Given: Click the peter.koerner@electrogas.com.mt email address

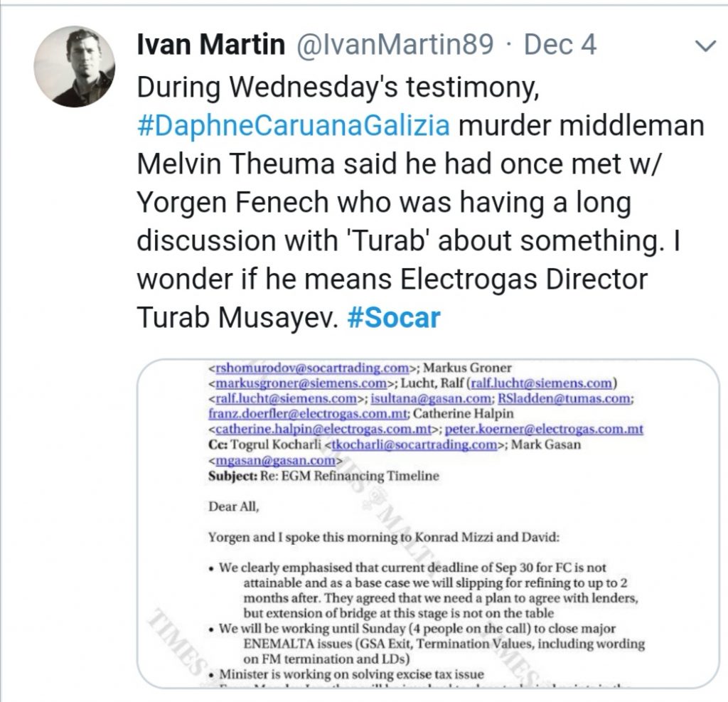Looking at the screenshot, I should coord(544,429).
